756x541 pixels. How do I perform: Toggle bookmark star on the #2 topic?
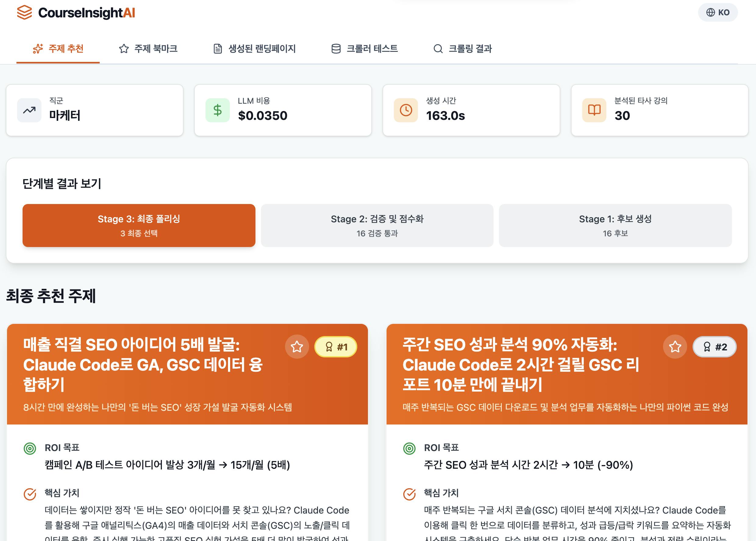pos(675,347)
